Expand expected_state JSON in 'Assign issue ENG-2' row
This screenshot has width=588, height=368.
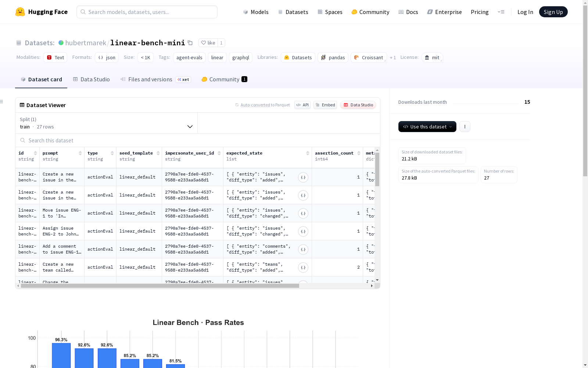coord(303,231)
